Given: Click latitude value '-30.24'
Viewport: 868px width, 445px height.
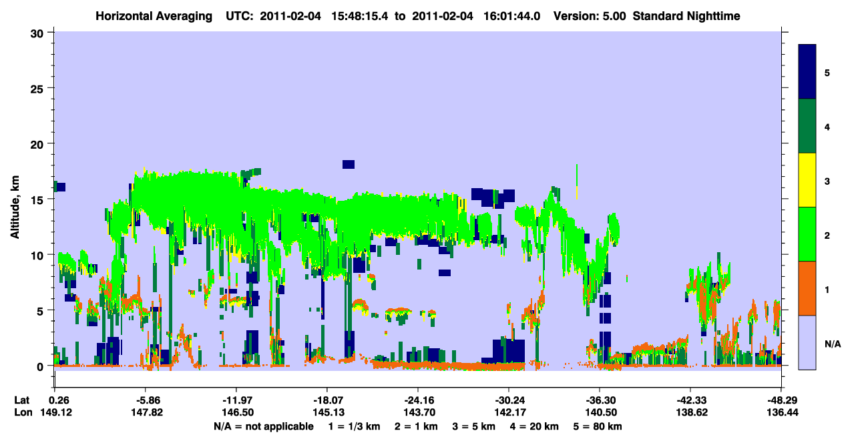Looking at the screenshot, I should (x=509, y=400).
